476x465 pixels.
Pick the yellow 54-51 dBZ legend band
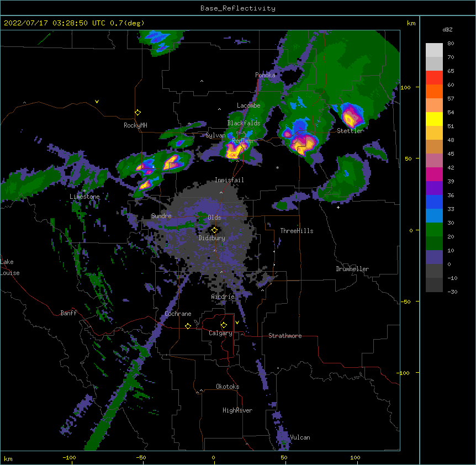coord(434,119)
